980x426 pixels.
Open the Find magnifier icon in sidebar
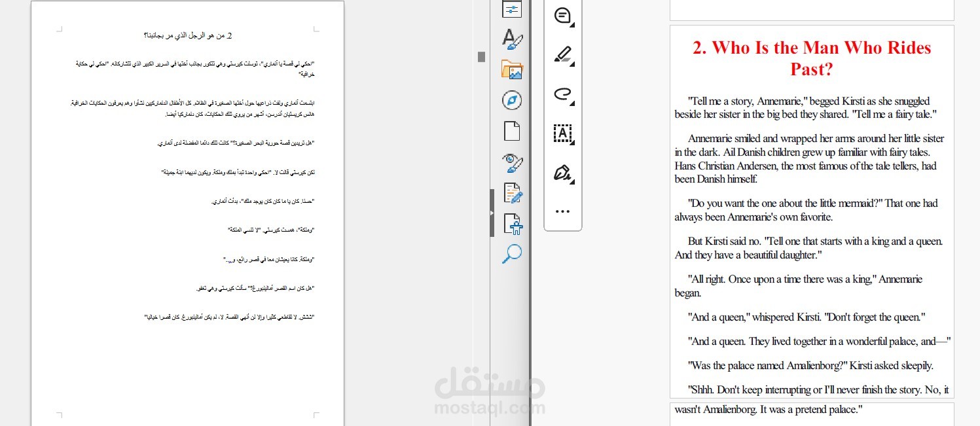pyautogui.click(x=512, y=254)
